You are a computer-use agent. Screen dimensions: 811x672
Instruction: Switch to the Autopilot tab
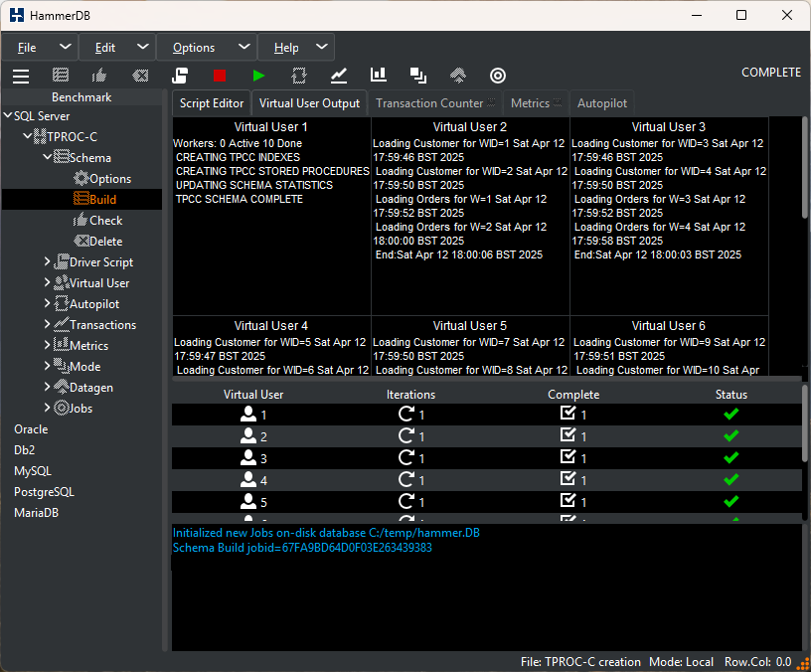(x=602, y=103)
